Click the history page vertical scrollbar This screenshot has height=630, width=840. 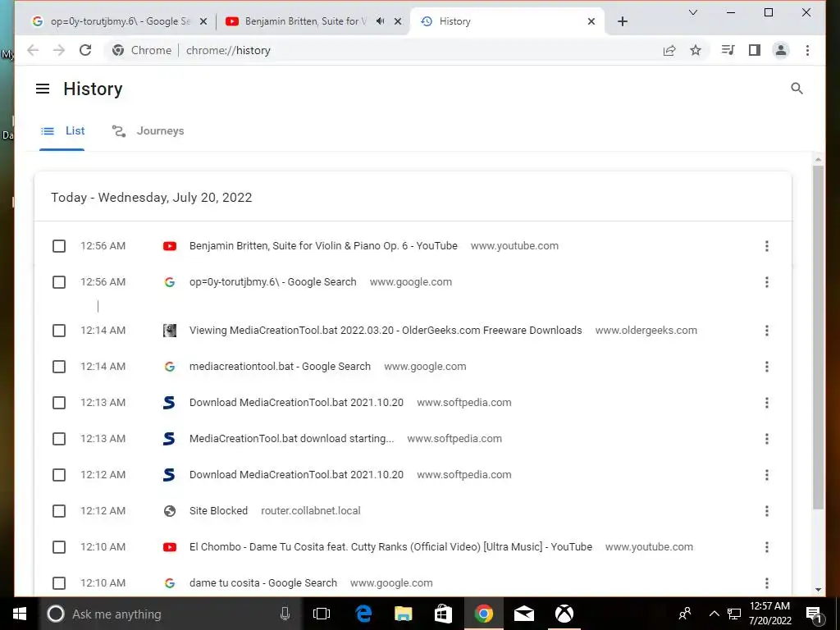[818, 337]
